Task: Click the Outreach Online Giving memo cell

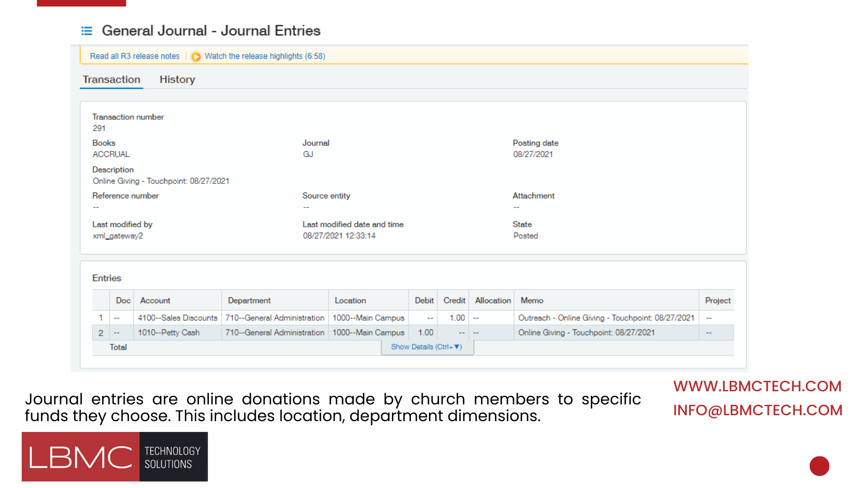Action: point(606,318)
